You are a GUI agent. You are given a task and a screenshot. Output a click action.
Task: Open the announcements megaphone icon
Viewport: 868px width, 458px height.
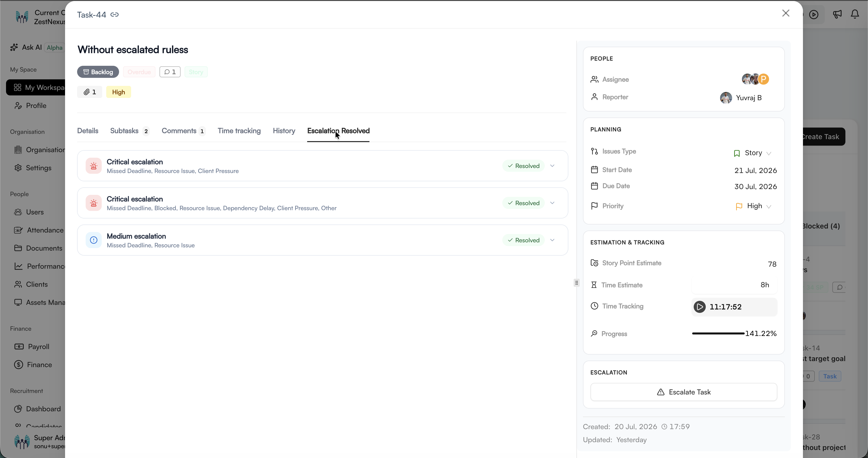[837, 14]
